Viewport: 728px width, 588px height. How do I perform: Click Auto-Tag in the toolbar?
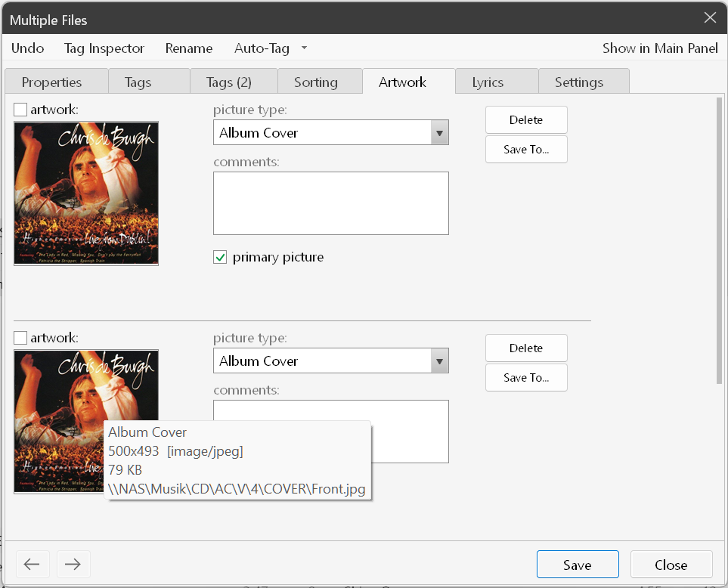pyautogui.click(x=262, y=48)
